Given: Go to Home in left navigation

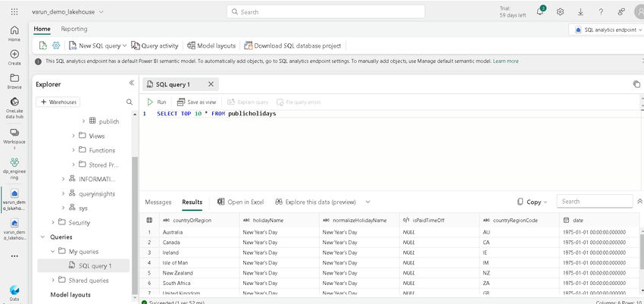Looking at the screenshot, I should coord(14,33).
